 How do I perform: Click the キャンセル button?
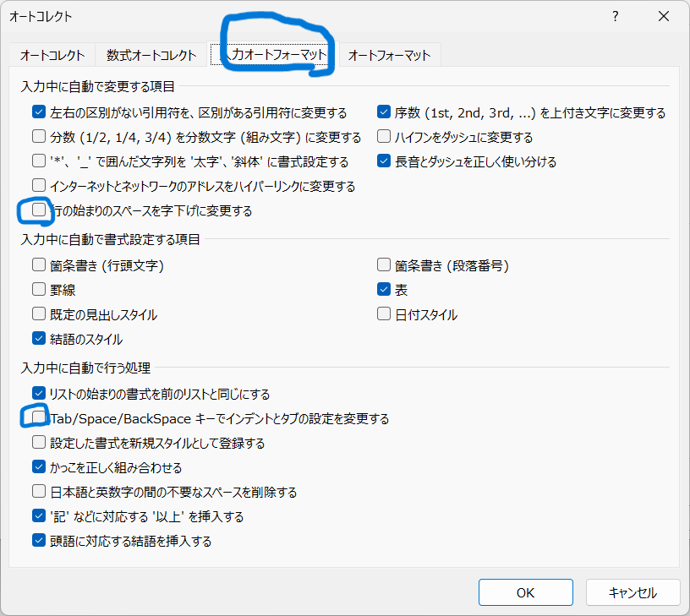coord(632,592)
